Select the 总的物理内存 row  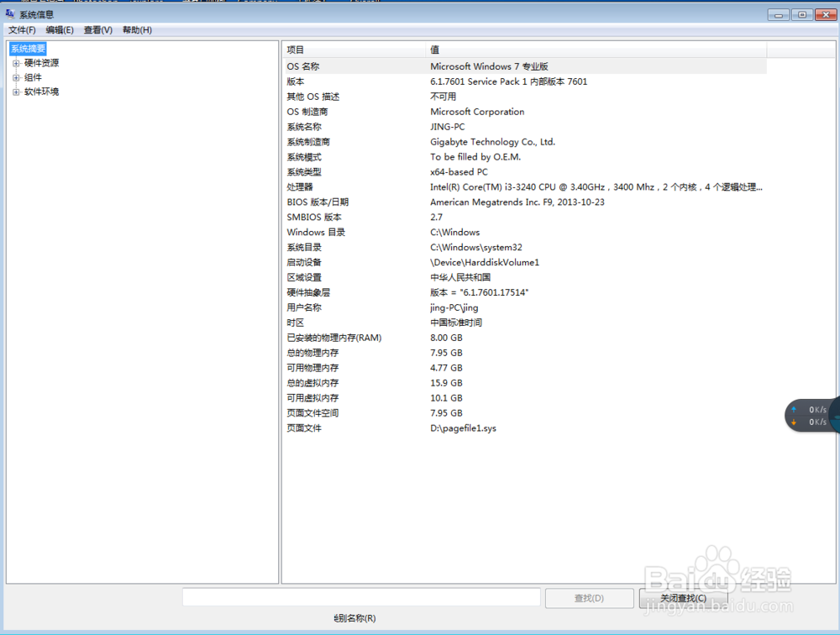[x=525, y=353]
